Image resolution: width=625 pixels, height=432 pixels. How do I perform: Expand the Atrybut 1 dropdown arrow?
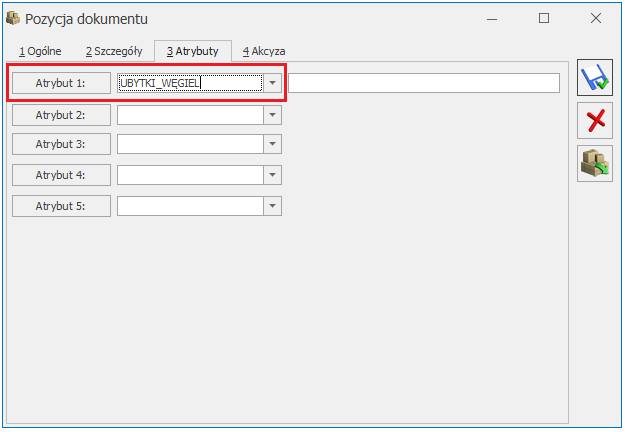(273, 83)
